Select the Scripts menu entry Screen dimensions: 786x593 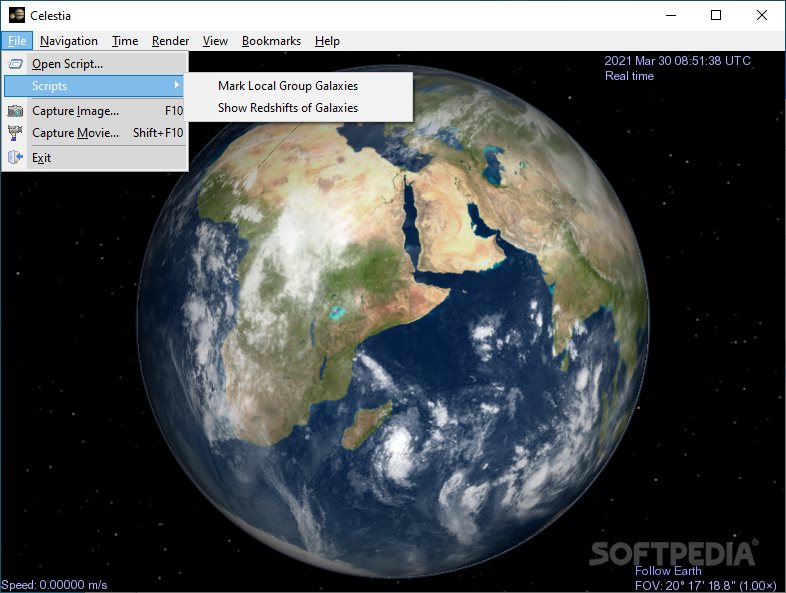pos(95,86)
